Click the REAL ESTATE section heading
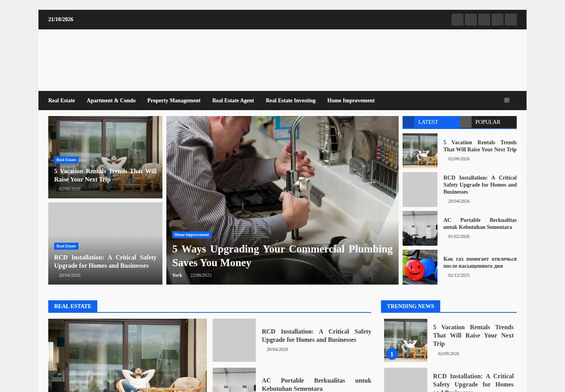The height and width of the screenshot is (392, 565). tap(73, 306)
